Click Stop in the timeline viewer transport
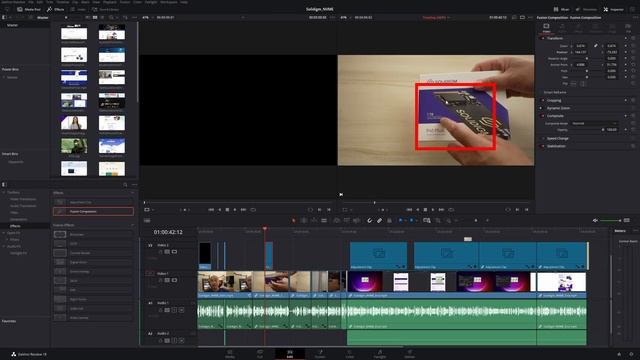Image resolution: width=640 pixels, height=360 pixels. [425, 209]
